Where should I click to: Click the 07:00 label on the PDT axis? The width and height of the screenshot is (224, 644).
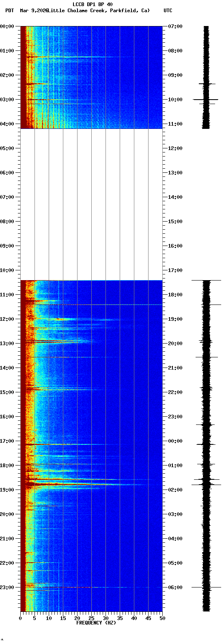pos(6,197)
